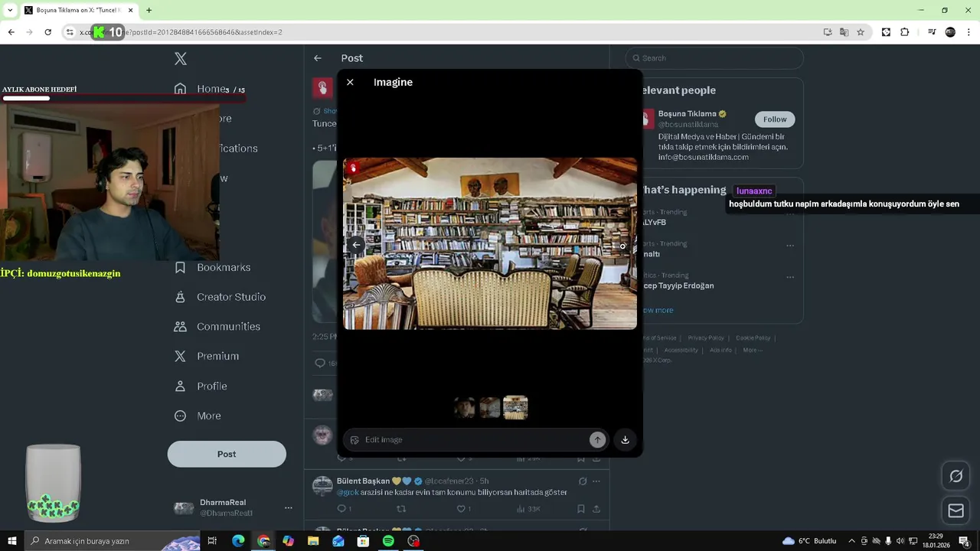Expand the More footer options
The height and width of the screenshot is (551, 980).
(x=752, y=350)
